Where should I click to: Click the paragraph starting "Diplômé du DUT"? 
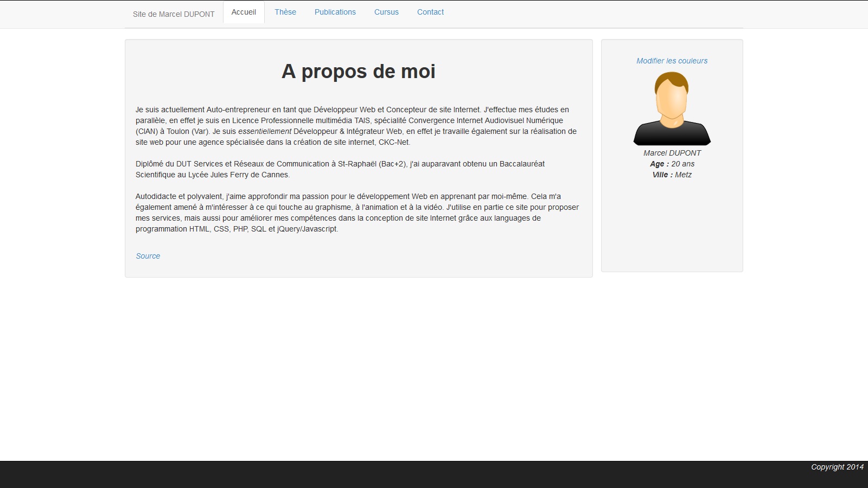340,169
